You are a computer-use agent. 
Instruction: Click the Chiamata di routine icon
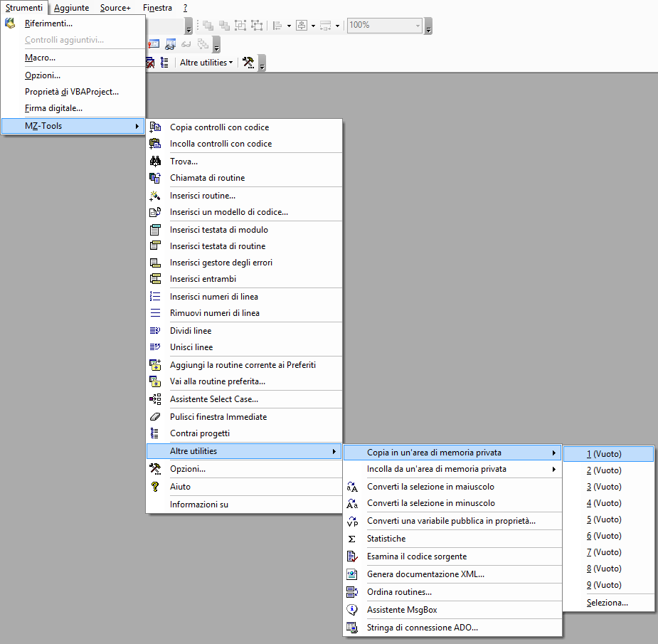tap(155, 178)
